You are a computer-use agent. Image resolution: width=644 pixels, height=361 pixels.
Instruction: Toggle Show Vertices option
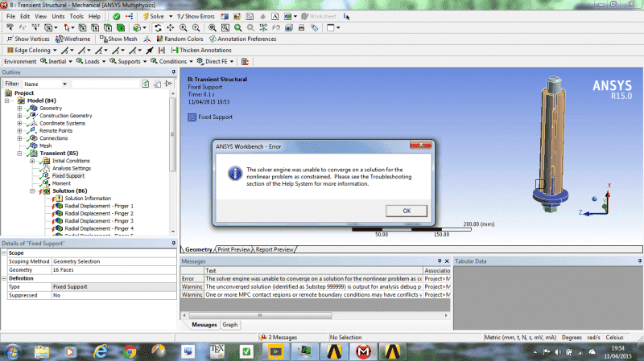click(31, 39)
